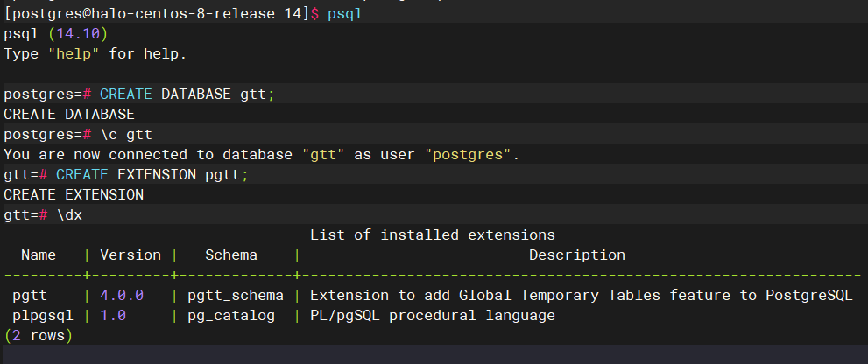Click the "List of installed extensions" title
Image resolution: width=868 pixels, height=364 pixels.
[x=432, y=234]
